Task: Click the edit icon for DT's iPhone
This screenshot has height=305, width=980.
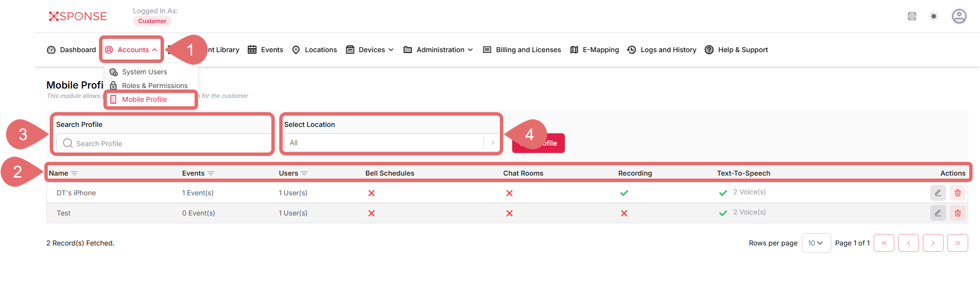Action: tap(938, 193)
